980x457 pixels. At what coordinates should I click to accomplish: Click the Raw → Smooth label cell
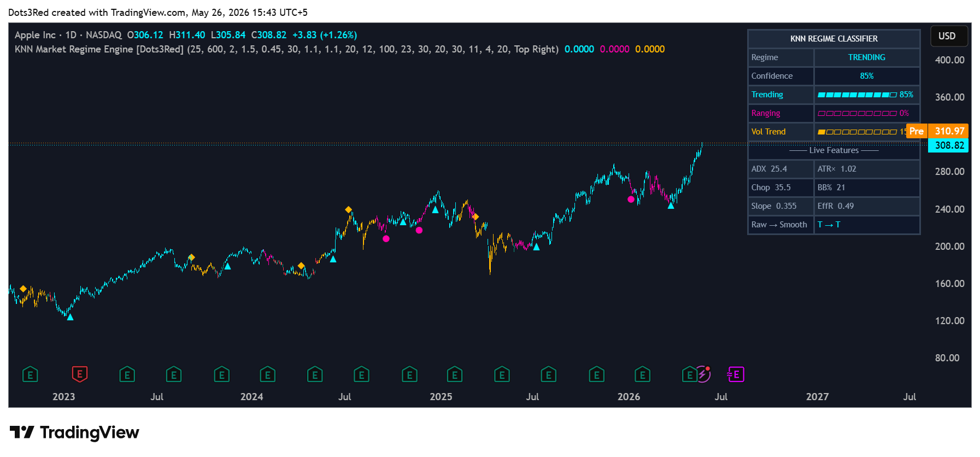point(781,225)
